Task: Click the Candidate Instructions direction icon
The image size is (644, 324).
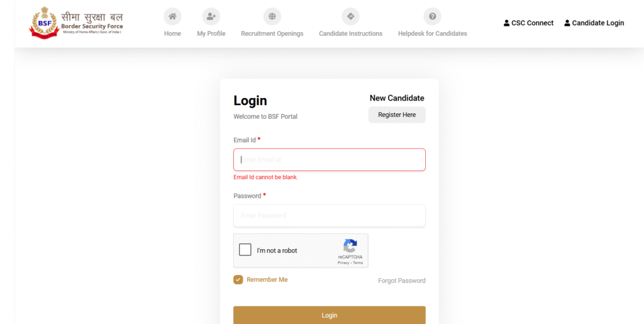Action: pos(350,16)
